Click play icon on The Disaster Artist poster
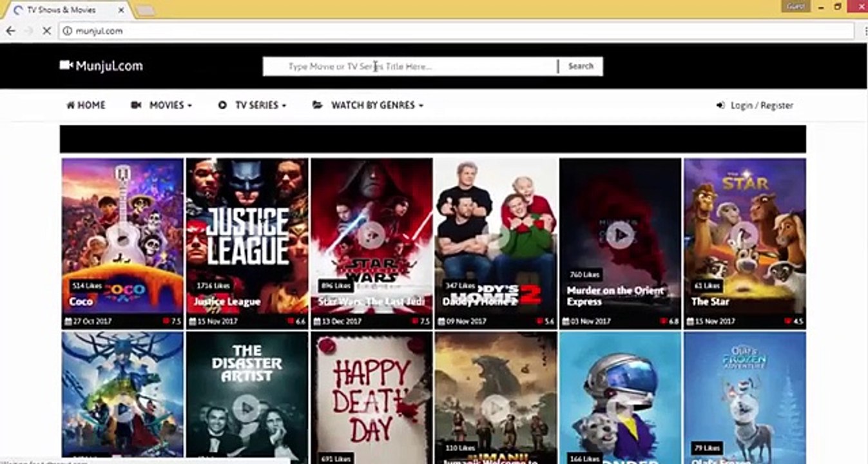Viewport: 868px width, 464px height. tap(246, 408)
